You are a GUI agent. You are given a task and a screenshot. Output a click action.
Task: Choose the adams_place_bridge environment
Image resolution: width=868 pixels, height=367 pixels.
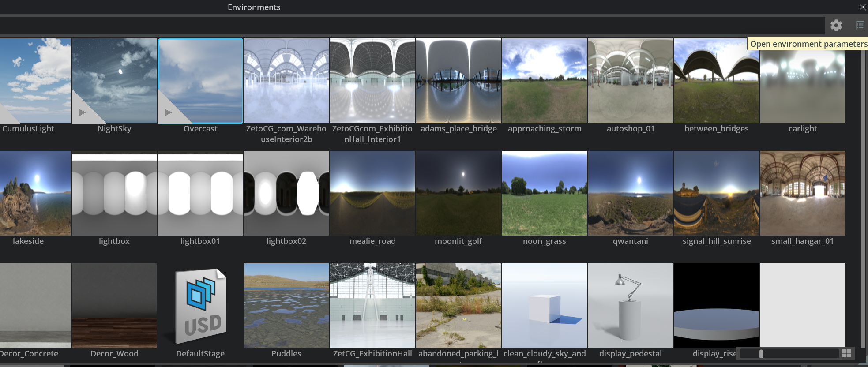(458, 81)
